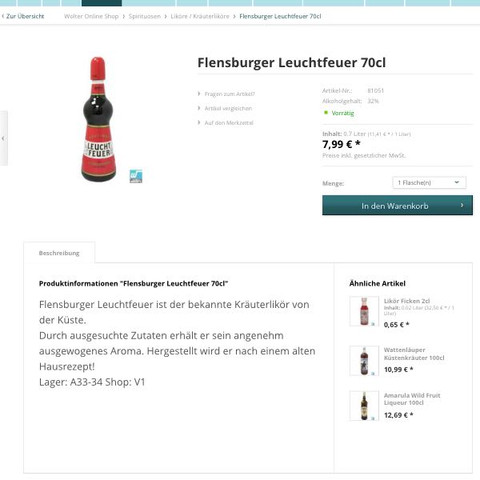Open Amarula Wild Fruit Liqueur link
480x480 pixels.
[x=412, y=399]
